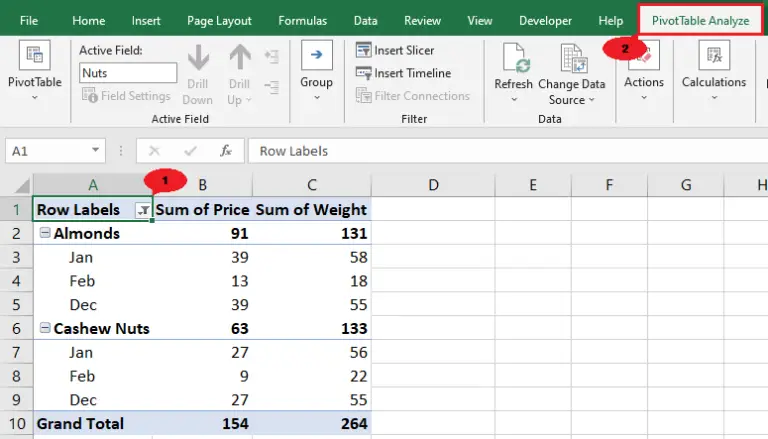Open the Name Box dropdown arrow
768x439 pixels.
coord(96,150)
